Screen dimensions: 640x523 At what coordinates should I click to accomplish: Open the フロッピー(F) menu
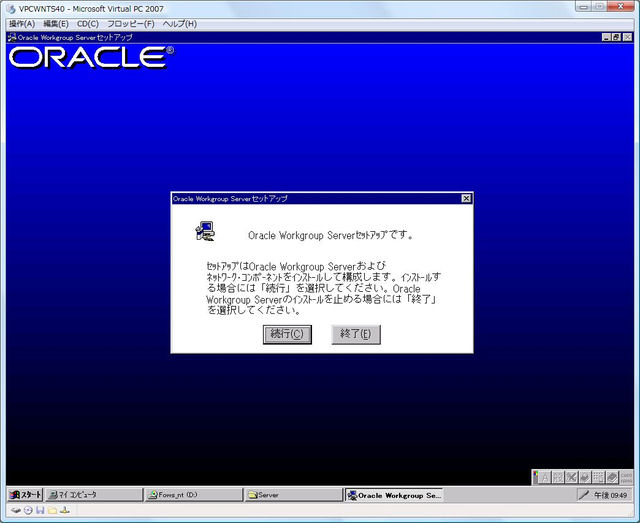(131, 24)
